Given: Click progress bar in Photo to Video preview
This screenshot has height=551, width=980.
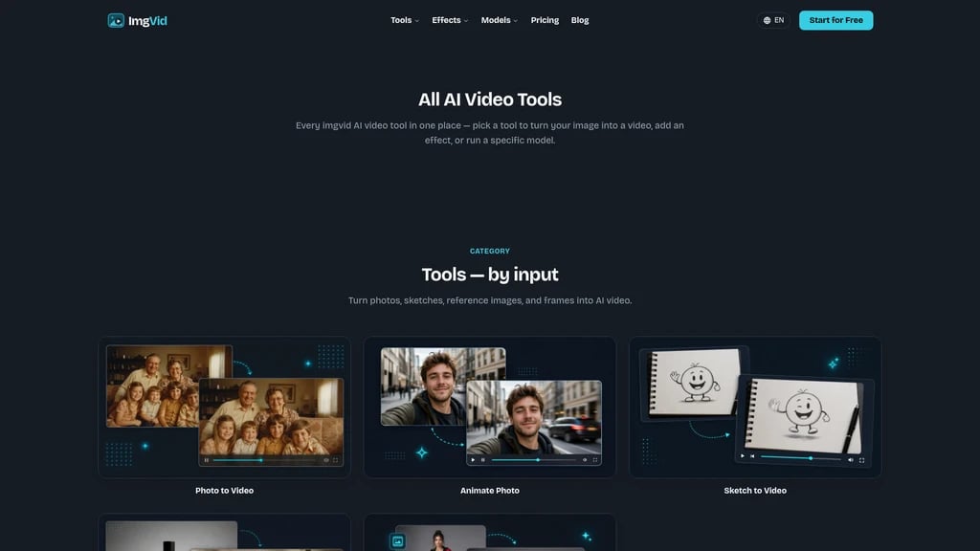Looking at the screenshot, I should 264,460.
